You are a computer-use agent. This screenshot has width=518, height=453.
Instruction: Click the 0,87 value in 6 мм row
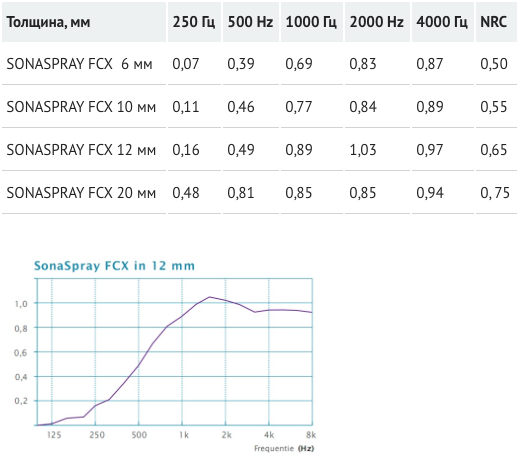430,64
